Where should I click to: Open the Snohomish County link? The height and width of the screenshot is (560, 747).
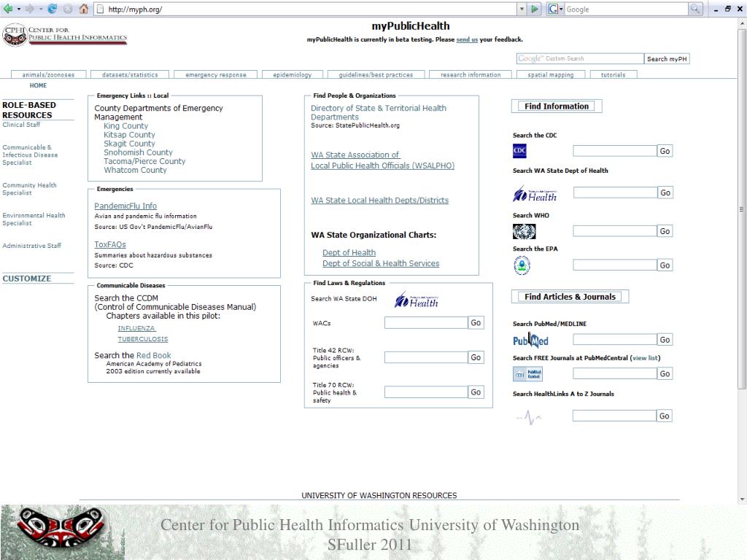pos(138,152)
